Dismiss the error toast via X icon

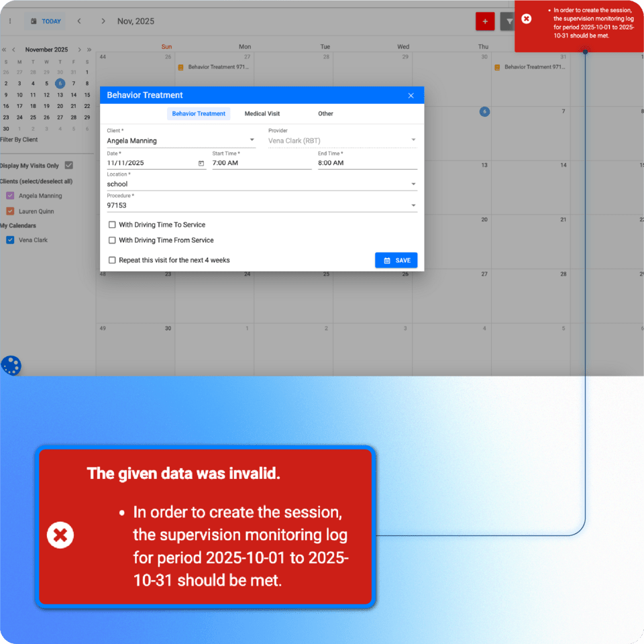point(527,19)
